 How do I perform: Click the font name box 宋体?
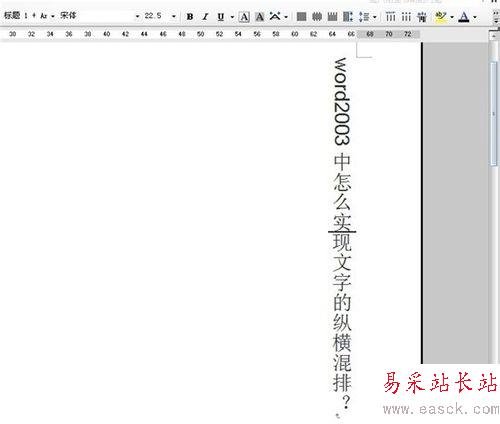coord(96,16)
